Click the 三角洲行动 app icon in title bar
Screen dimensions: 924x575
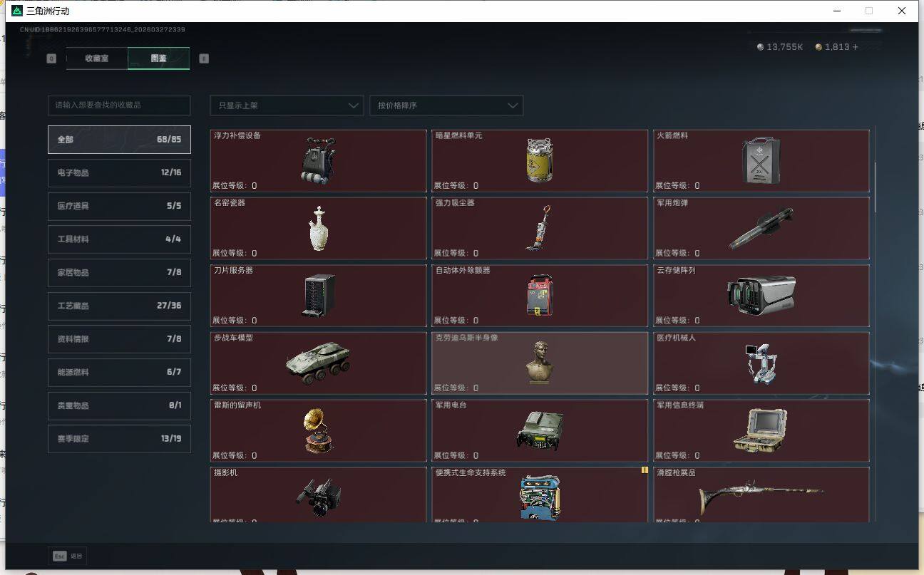17,11
